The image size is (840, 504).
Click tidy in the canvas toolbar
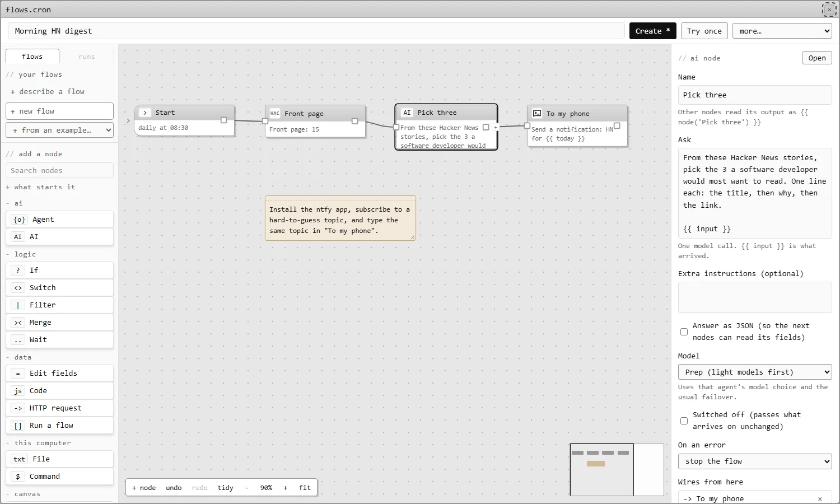click(226, 488)
